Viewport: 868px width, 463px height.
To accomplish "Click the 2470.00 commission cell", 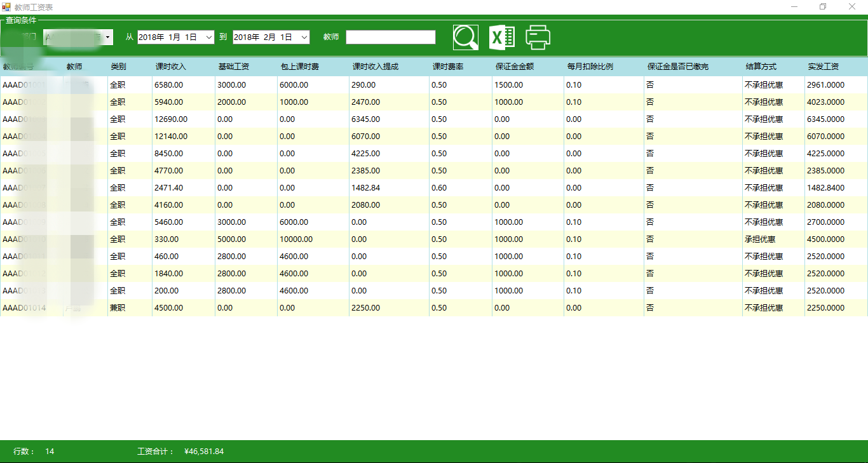I will coord(389,102).
